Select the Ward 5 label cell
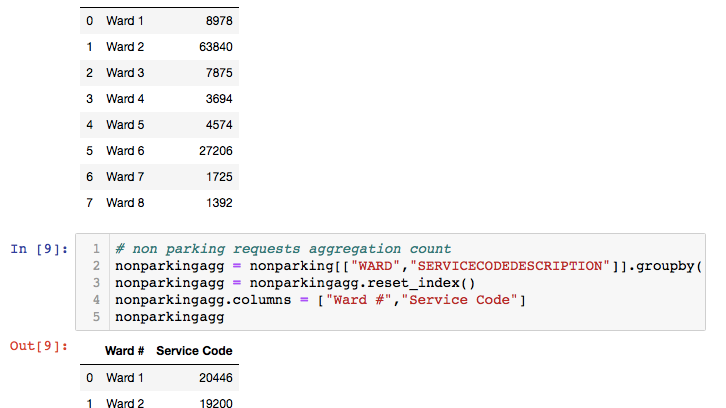This screenshot has height=408, width=726. (x=124, y=125)
